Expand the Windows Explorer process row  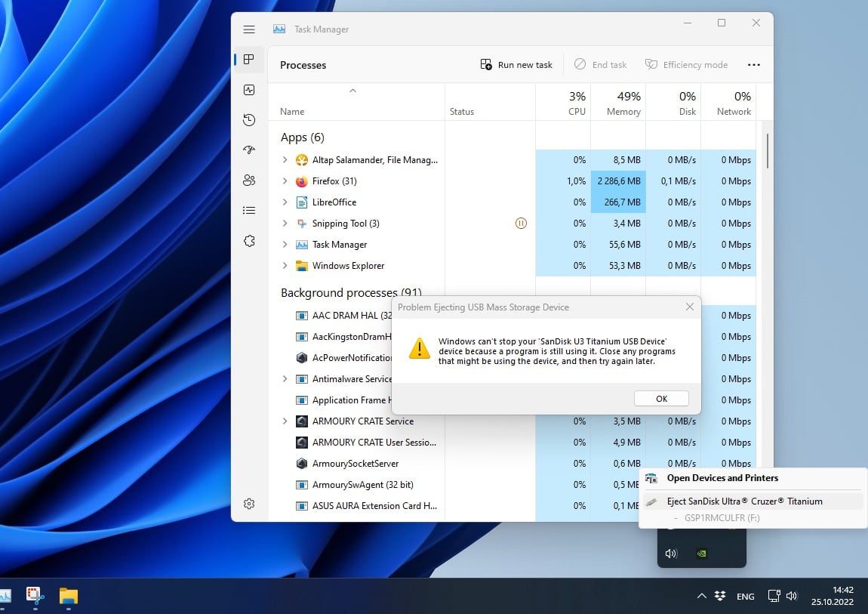pyautogui.click(x=285, y=266)
